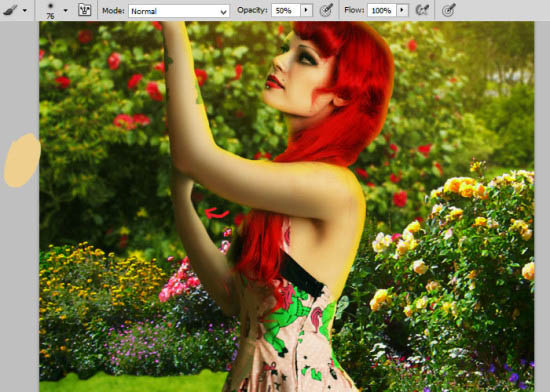The image size is (550, 392).
Task: Open the Opacity slider arrow
Action: 307,11
